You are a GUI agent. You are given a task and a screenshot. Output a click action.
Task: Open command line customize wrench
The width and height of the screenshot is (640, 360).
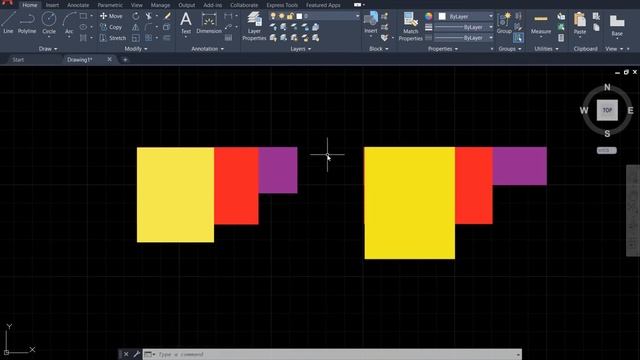pyautogui.click(x=136, y=354)
